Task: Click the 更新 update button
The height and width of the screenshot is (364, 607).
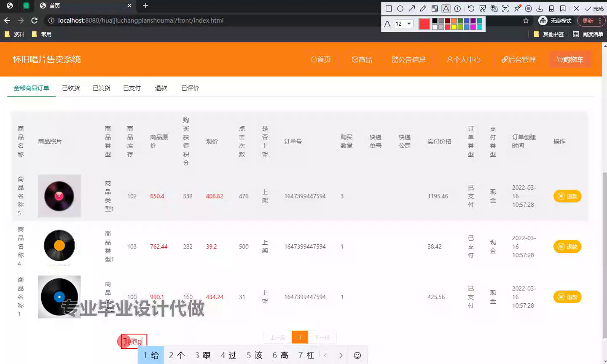Action: 588,21
